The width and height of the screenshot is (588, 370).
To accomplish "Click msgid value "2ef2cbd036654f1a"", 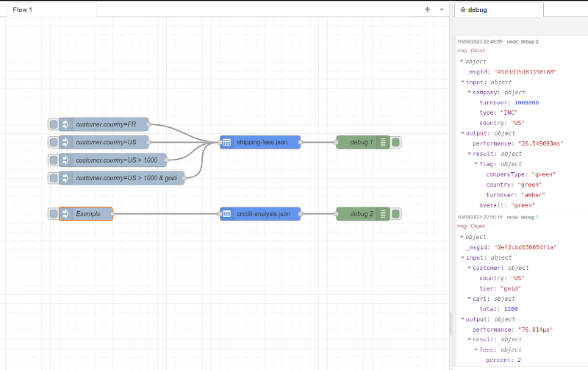I will coord(525,247).
